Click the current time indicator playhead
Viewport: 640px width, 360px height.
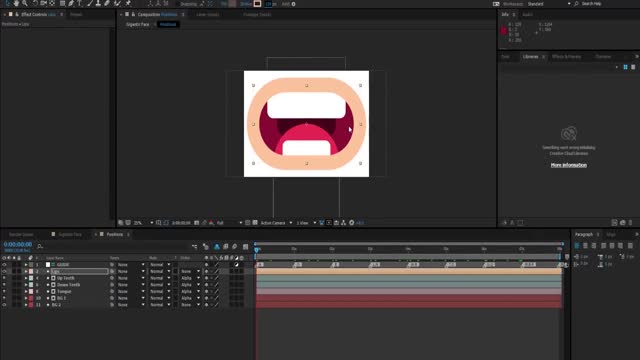click(x=256, y=249)
